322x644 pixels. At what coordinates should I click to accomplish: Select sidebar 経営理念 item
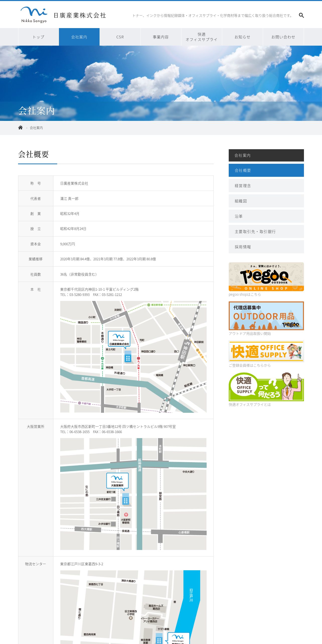[x=266, y=186]
